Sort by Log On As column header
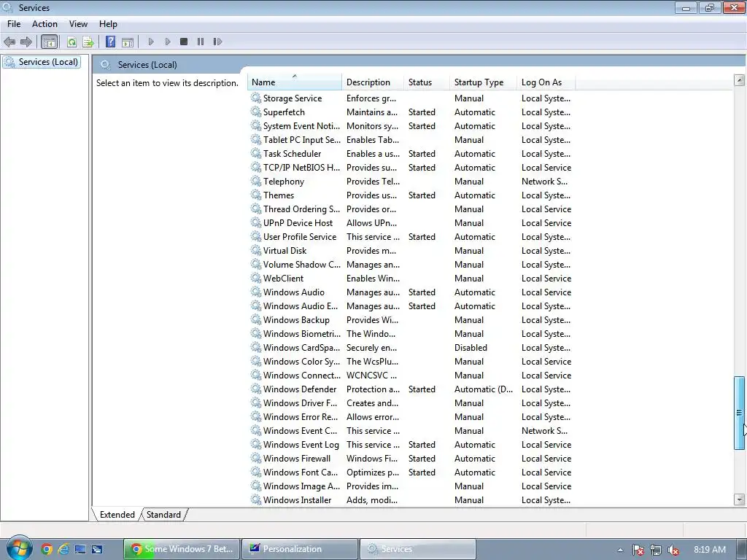This screenshot has width=747, height=560. (546, 82)
